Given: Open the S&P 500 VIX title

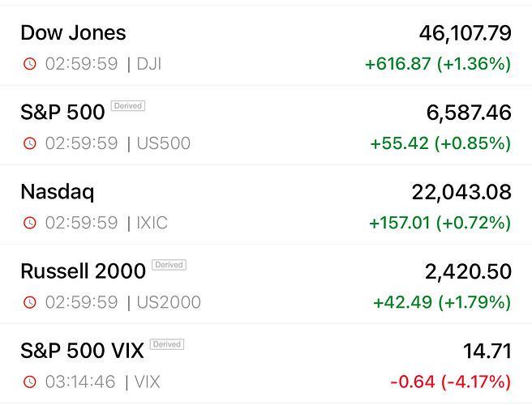Looking at the screenshot, I should tap(82, 350).
